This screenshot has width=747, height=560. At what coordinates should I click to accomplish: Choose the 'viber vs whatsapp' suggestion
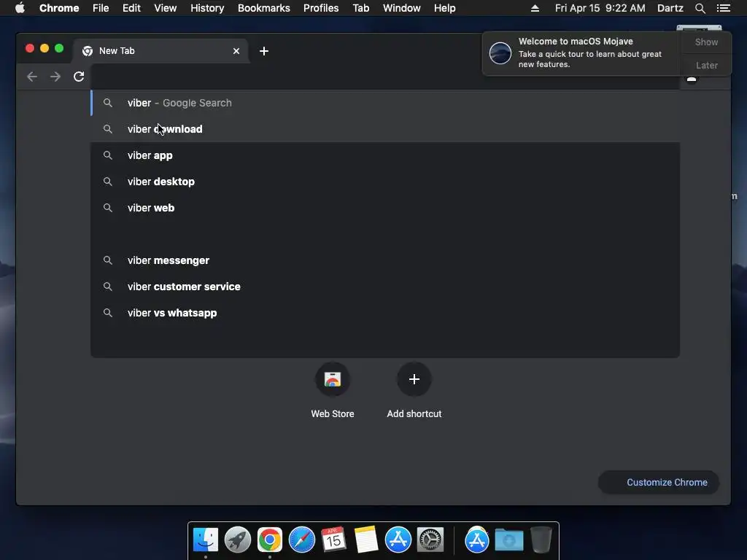point(385,313)
